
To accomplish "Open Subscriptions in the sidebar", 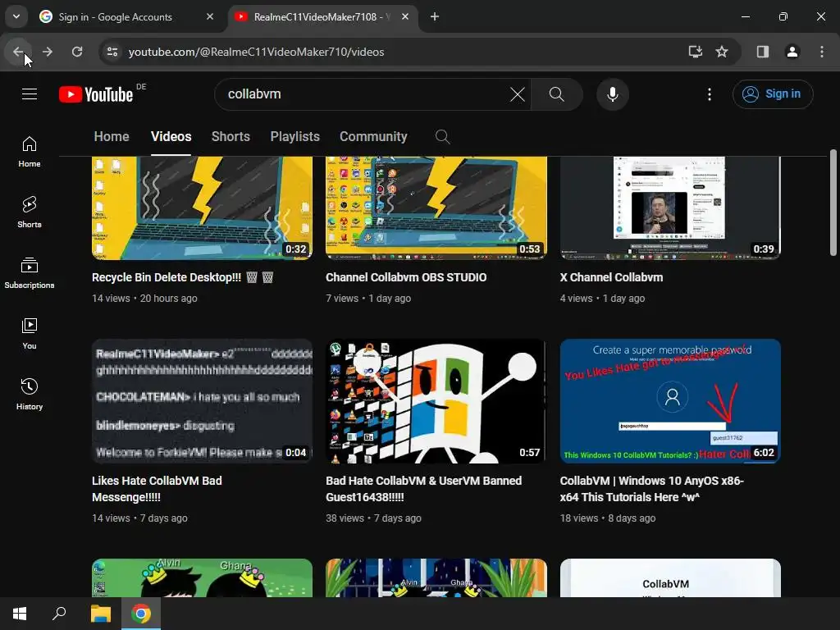I will click(x=30, y=273).
